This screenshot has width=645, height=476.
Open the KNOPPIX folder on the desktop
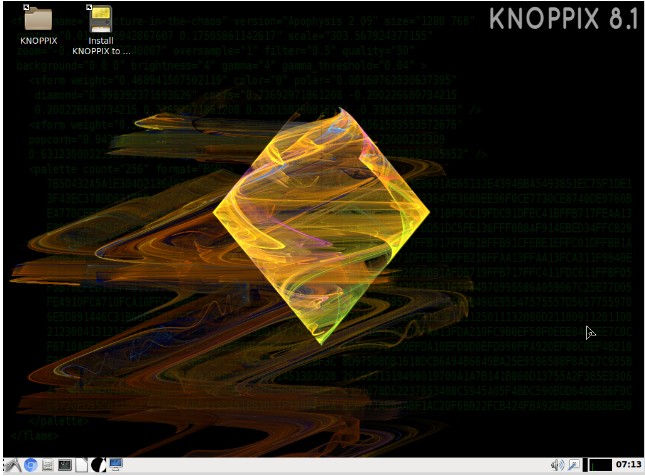tap(38, 19)
